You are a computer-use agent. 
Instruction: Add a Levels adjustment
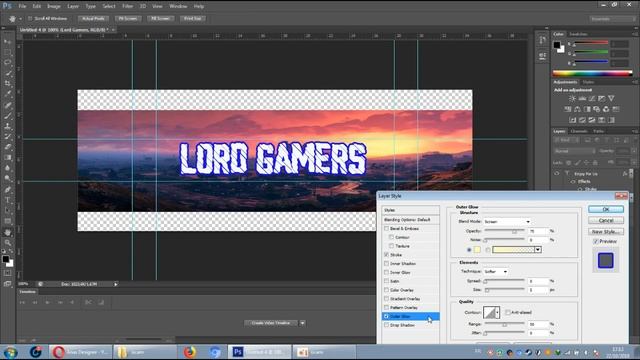(582, 98)
